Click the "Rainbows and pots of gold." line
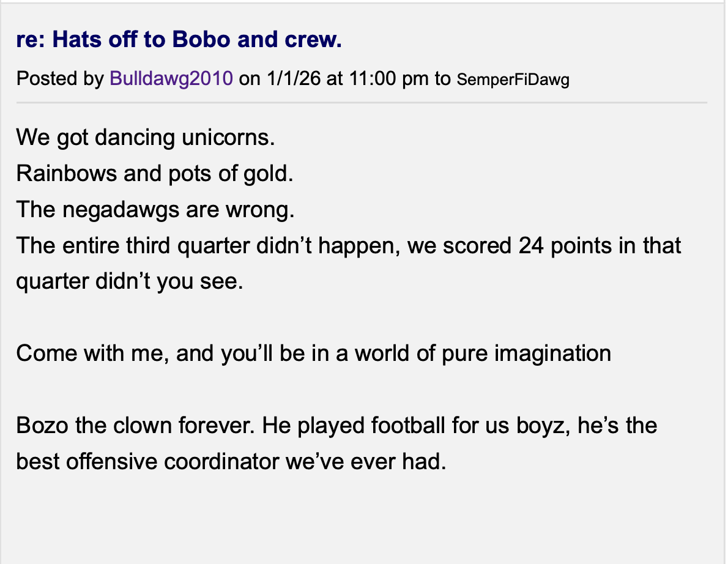Viewport: 728px width, 564px height. [x=155, y=174]
